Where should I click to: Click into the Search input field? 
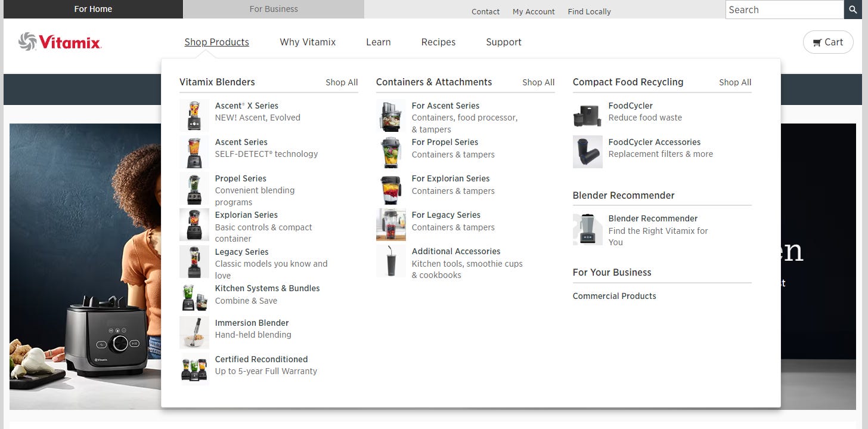coord(785,10)
